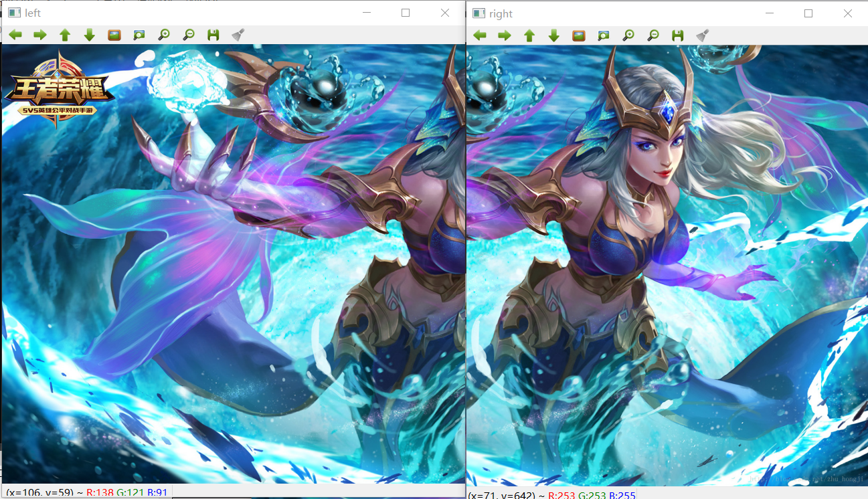Screen dimensions: 868x499
Task: Close the right window
Action: [849, 13]
